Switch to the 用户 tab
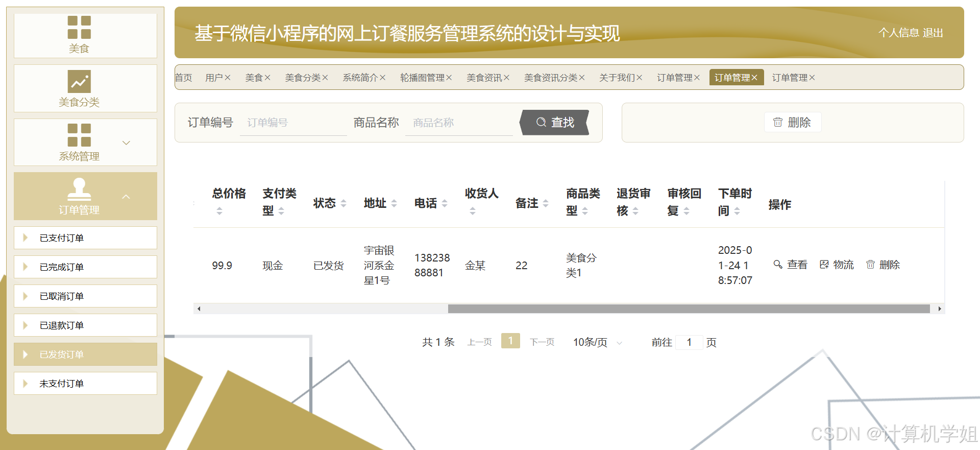Screen dimensions: 980x450 (x=214, y=78)
